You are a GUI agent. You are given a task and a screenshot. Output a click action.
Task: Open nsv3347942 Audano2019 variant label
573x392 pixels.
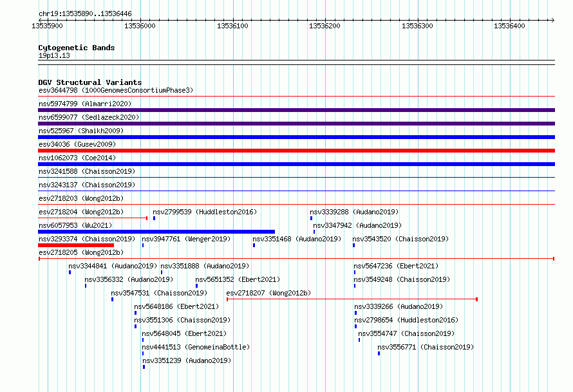pyautogui.click(x=357, y=225)
